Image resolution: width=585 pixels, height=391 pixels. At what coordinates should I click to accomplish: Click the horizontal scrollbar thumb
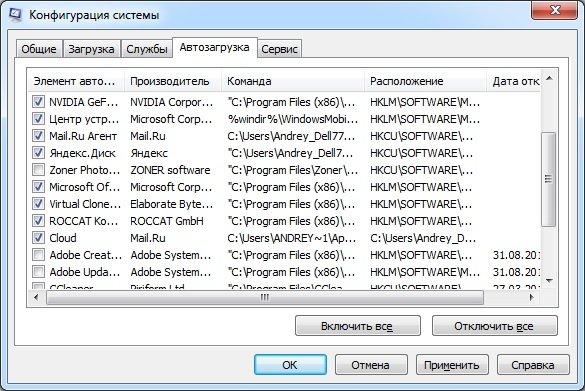[265, 297]
